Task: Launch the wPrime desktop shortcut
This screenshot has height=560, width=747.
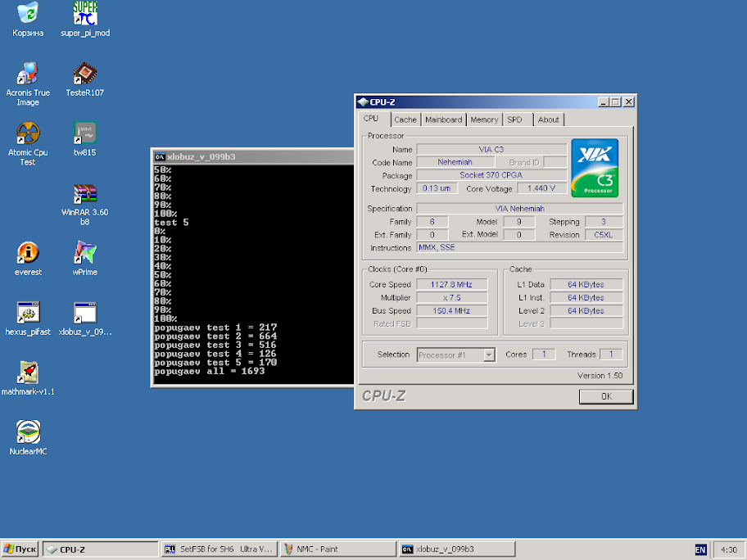Action: pos(85,253)
